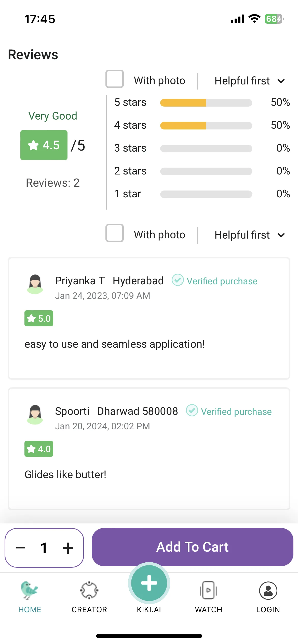Select the 5 stars rating row

tap(202, 103)
